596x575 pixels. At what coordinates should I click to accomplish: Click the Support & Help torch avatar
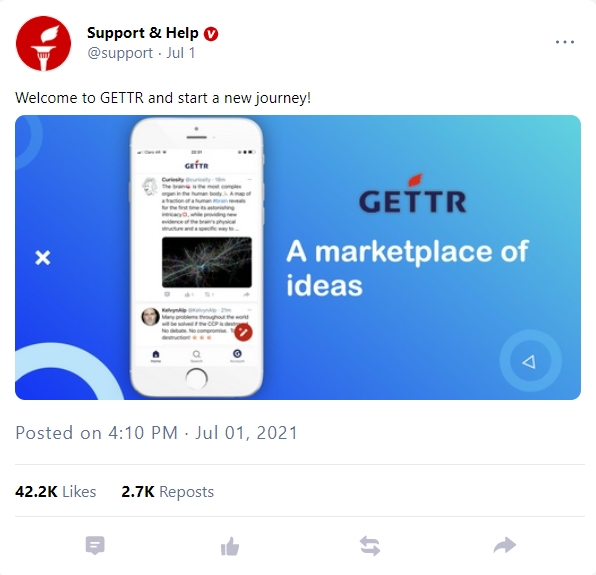click(x=43, y=43)
